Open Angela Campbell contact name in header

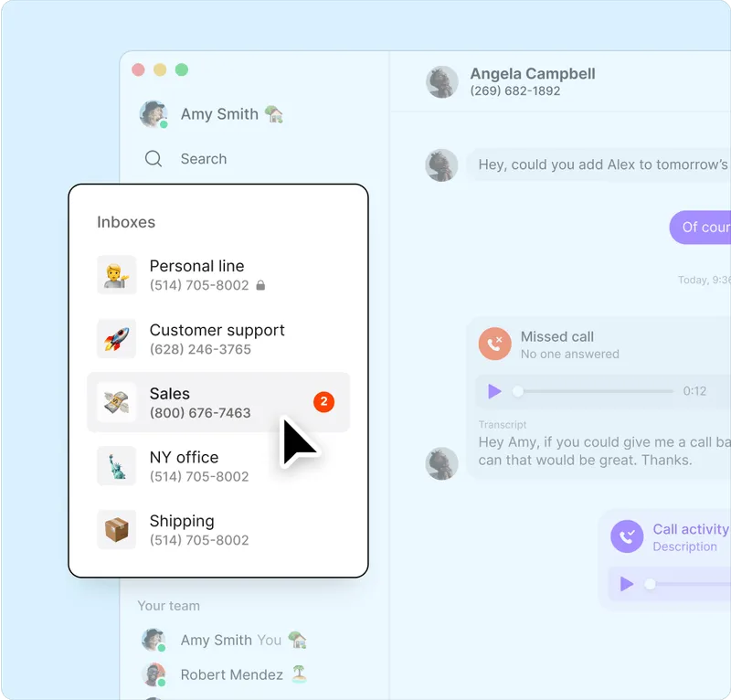tap(533, 74)
